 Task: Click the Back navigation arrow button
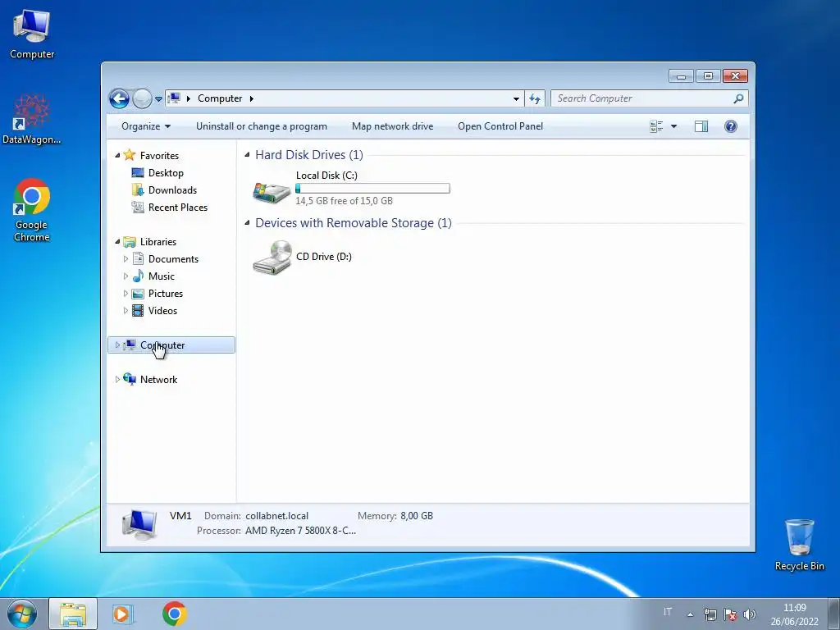coord(119,98)
